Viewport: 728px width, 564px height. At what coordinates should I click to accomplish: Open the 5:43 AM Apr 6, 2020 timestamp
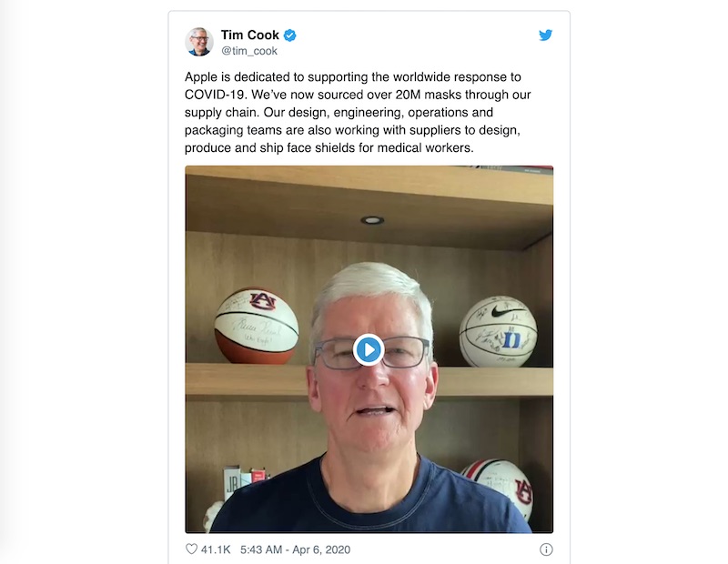(x=295, y=549)
